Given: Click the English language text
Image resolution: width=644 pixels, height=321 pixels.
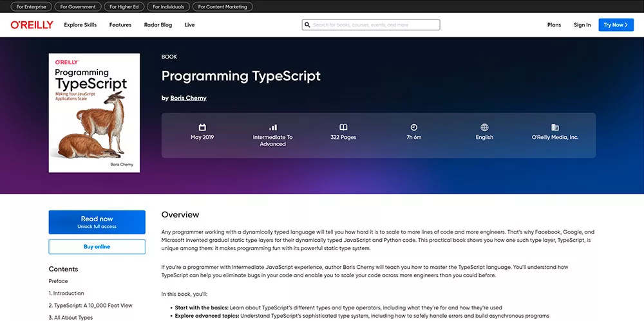Looking at the screenshot, I should [x=485, y=138].
